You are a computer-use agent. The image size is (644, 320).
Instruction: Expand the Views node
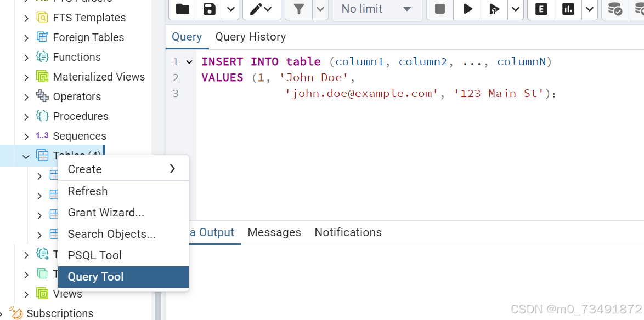(x=26, y=294)
